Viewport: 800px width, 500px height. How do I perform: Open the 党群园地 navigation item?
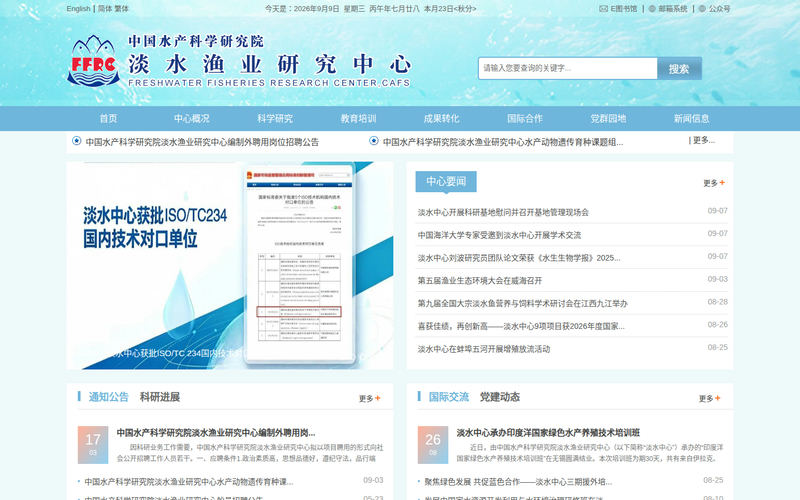click(608, 118)
